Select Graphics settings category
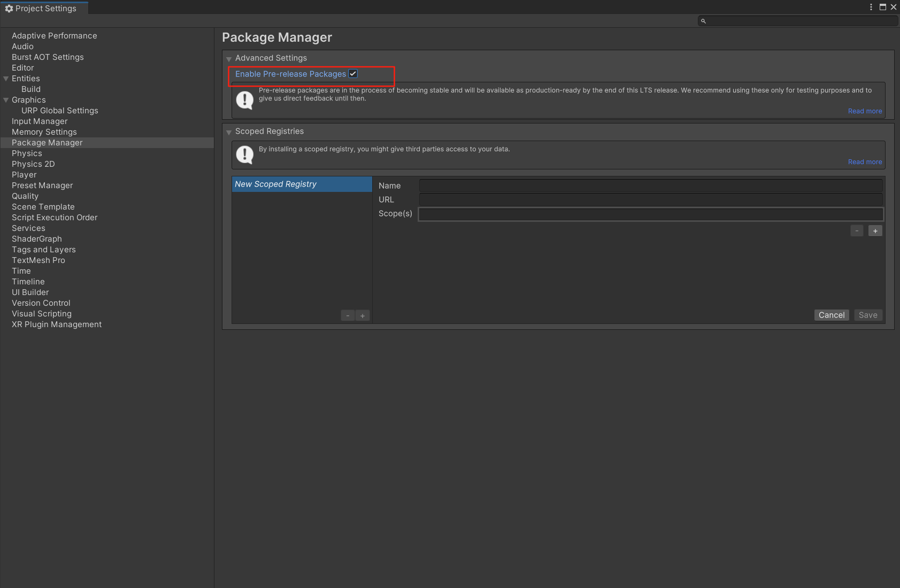Image resolution: width=900 pixels, height=588 pixels. (29, 100)
